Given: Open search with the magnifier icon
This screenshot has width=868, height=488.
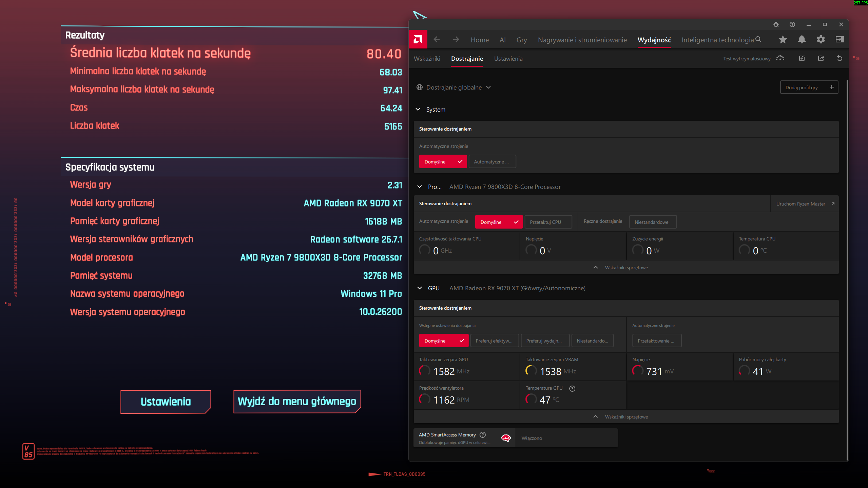Looking at the screenshot, I should pos(758,39).
